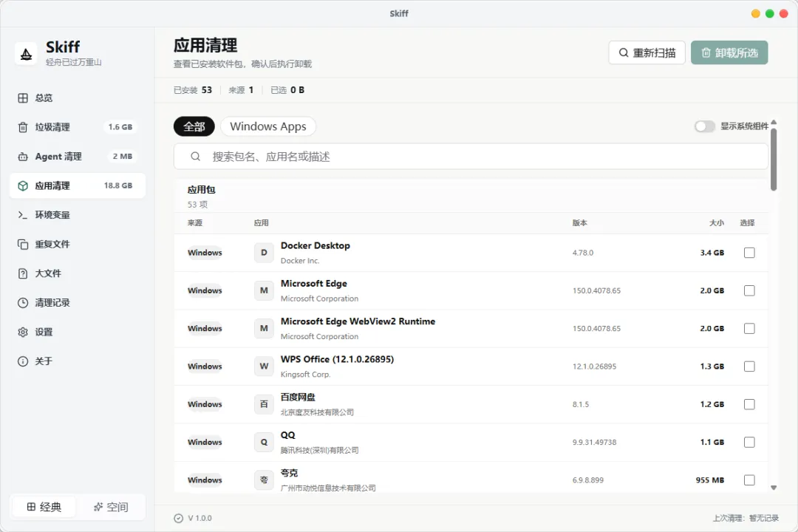Click the scrollbar up arrow
The width and height of the screenshot is (798, 532).
774,122
